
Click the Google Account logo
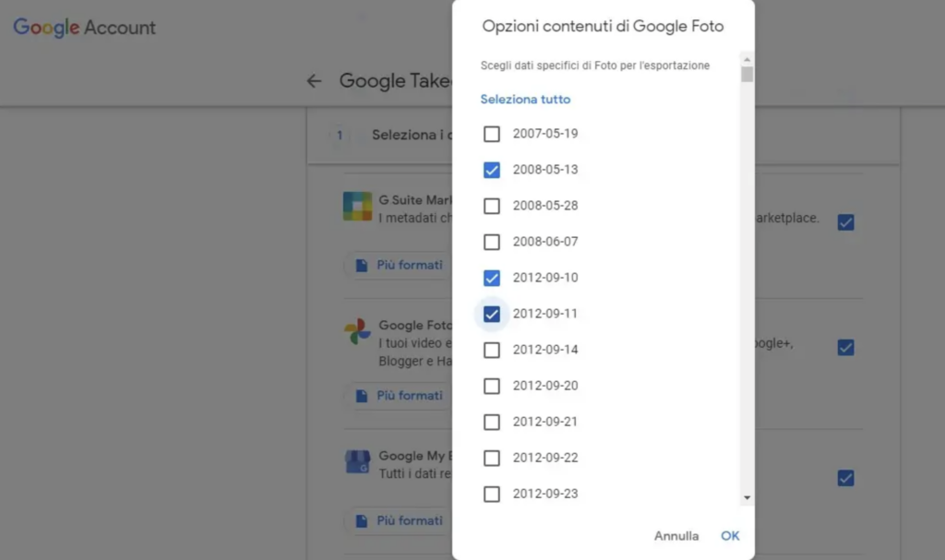tap(83, 28)
